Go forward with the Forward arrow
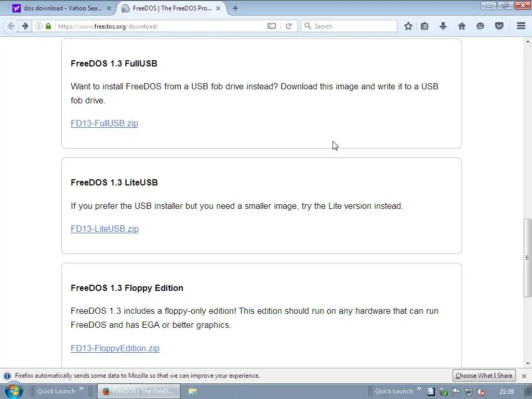 coord(25,26)
